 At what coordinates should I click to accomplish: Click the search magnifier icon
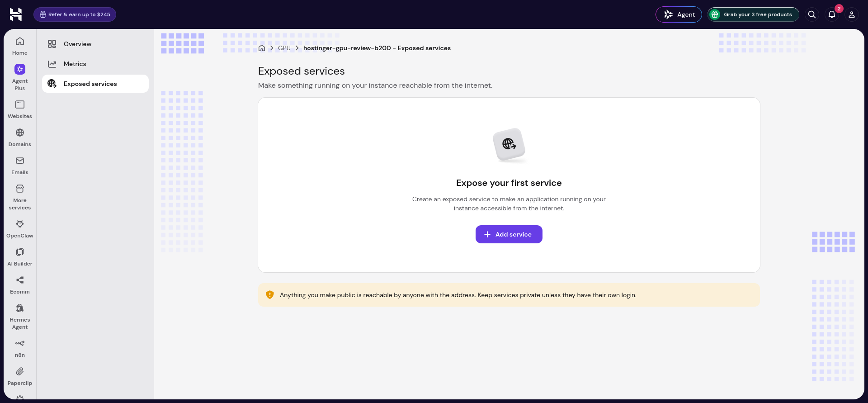[812, 14]
